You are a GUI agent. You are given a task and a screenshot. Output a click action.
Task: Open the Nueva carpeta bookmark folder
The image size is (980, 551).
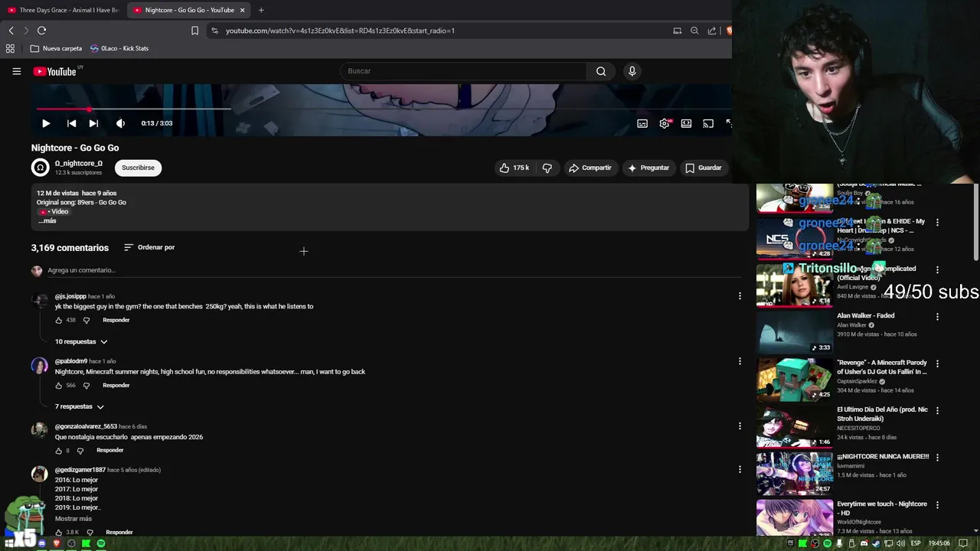coord(56,48)
